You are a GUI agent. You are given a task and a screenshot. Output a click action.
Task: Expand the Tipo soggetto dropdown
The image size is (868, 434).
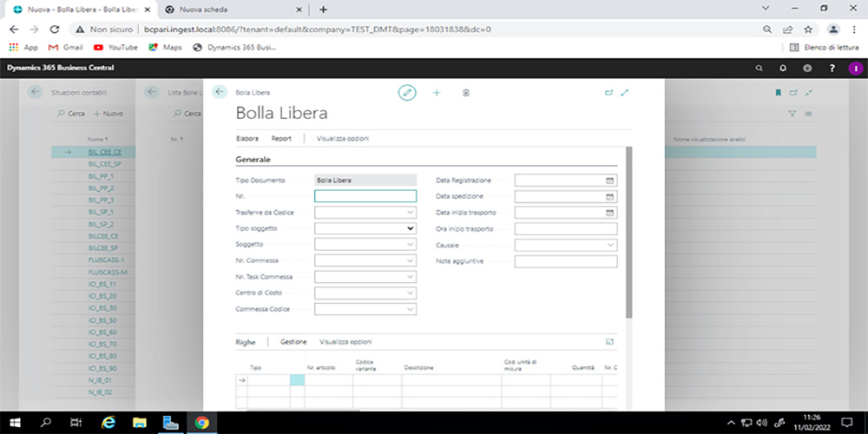411,228
